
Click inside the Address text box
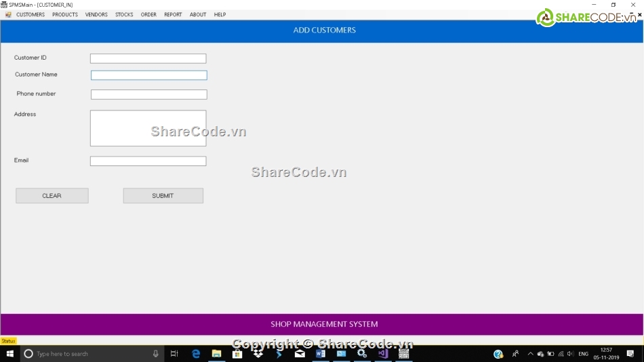[x=148, y=128]
